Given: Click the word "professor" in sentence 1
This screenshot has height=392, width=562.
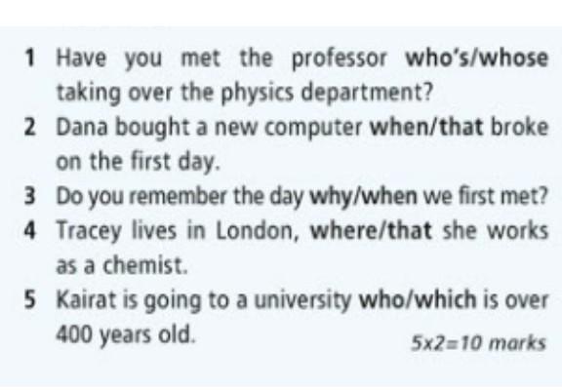Looking at the screenshot, I should click(340, 59).
